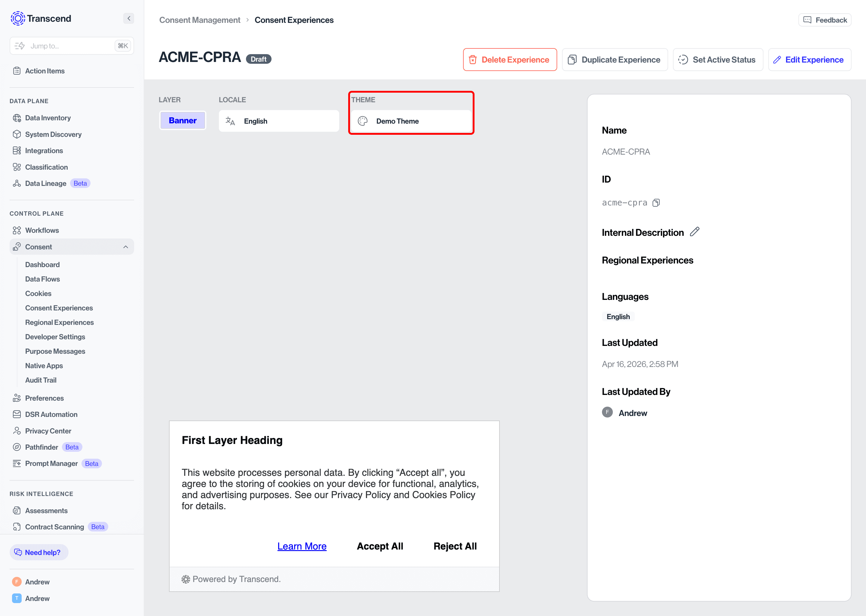Click the Contract Scanning icon
Image resolution: width=866 pixels, height=616 pixels.
coord(17,527)
